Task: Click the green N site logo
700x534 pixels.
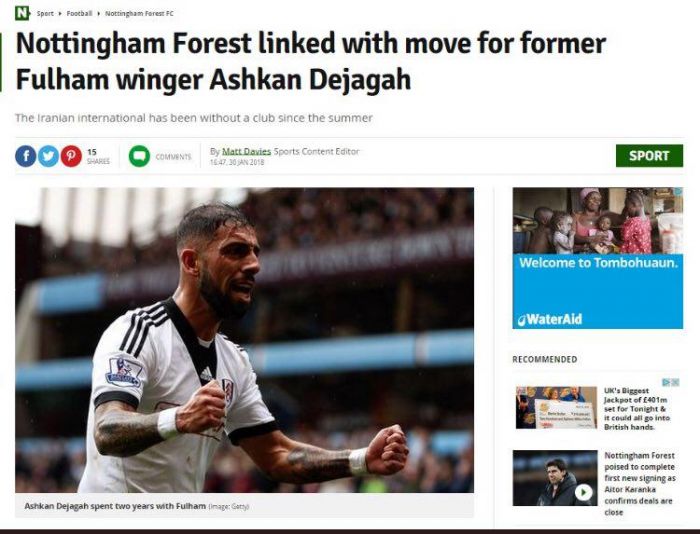Action: [22, 13]
